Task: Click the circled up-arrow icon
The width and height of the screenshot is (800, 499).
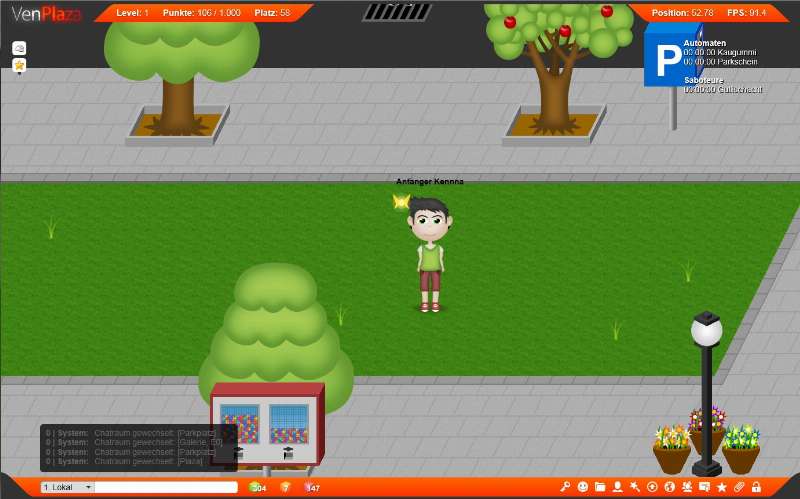Action: [652, 487]
